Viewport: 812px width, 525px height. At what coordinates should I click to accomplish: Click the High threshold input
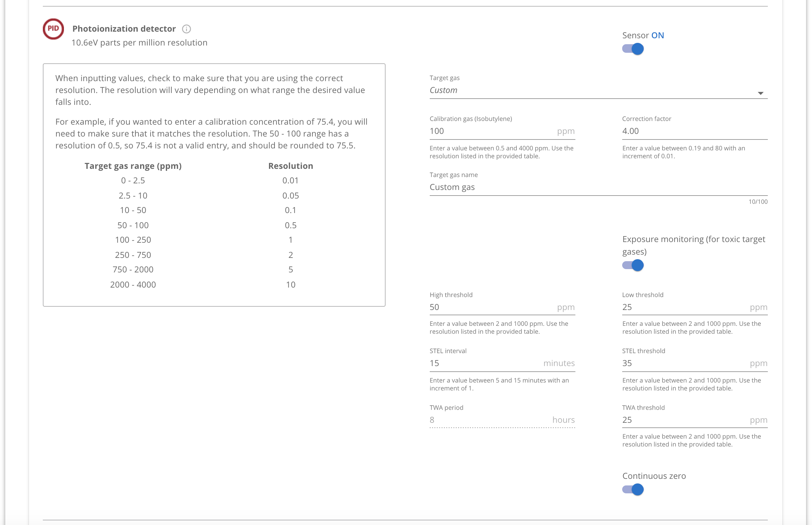490,307
